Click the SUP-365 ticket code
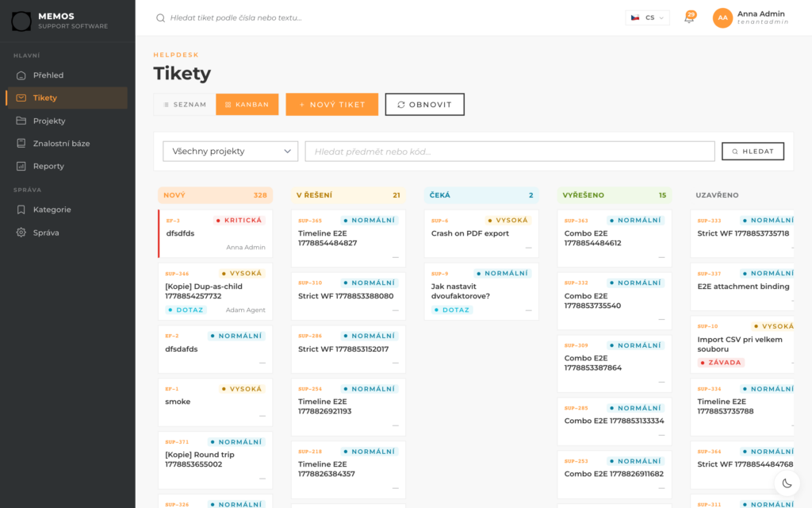812x508 pixels. pos(310,221)
